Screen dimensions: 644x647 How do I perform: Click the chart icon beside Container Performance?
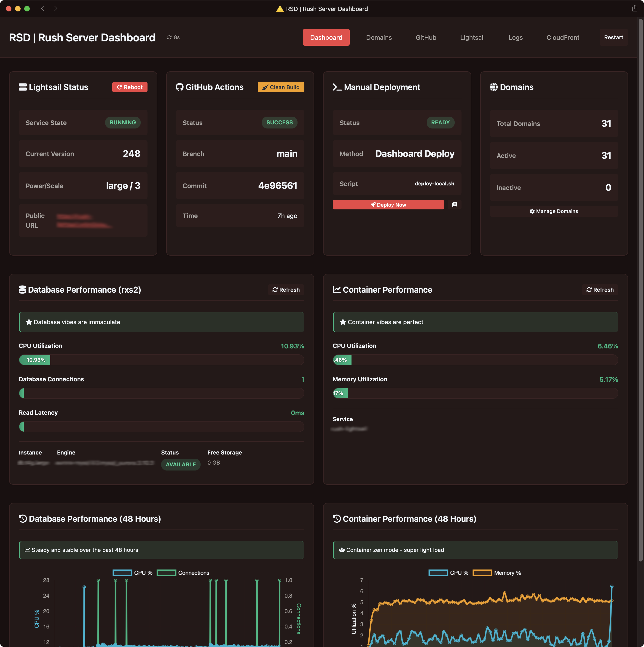point(336,290)
